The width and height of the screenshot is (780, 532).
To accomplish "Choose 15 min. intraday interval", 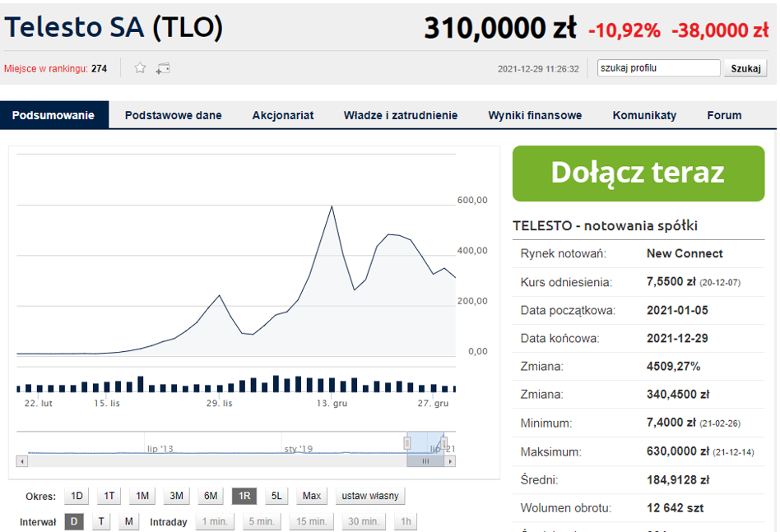I will tap(311, 521).
